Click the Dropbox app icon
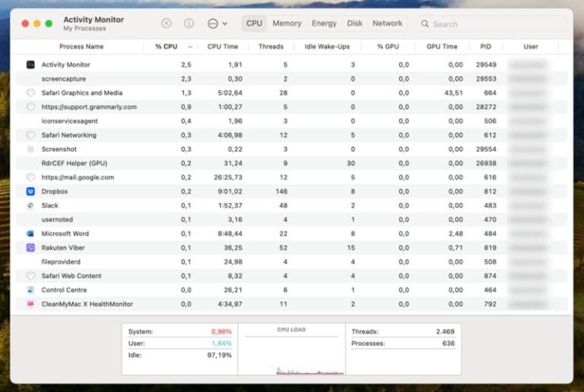Image resolution: width=584 pixels, height=392 pixels. pyautogui.click(x=30, y=191)
